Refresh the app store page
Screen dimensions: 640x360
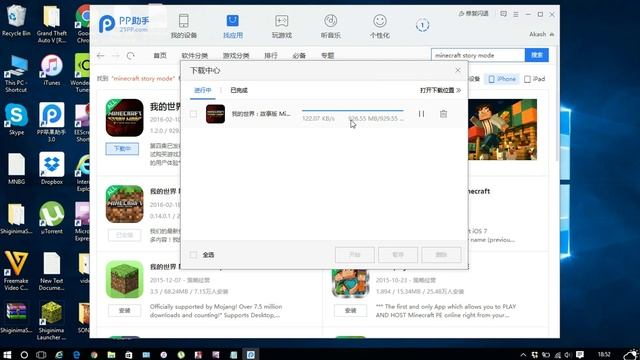point(131,56)
